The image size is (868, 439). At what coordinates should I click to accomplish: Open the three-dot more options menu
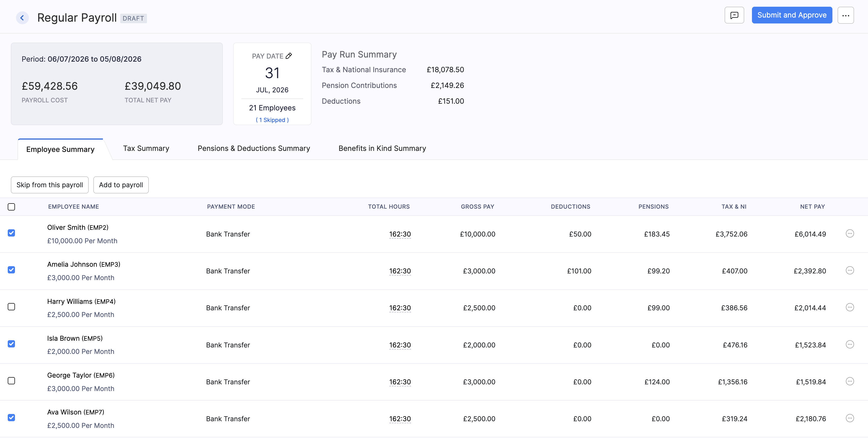pos(845,15)
